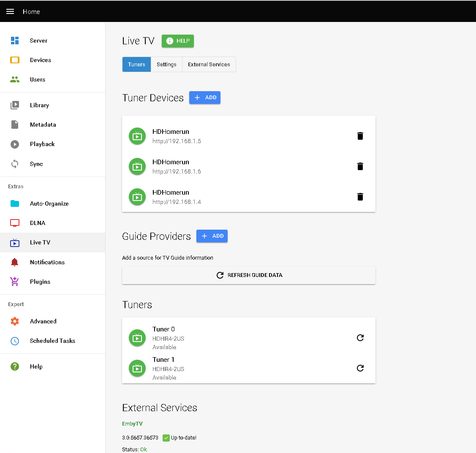Open the hamburger menu icon
This screenshot has width=476, height=453.
point(10,11)
